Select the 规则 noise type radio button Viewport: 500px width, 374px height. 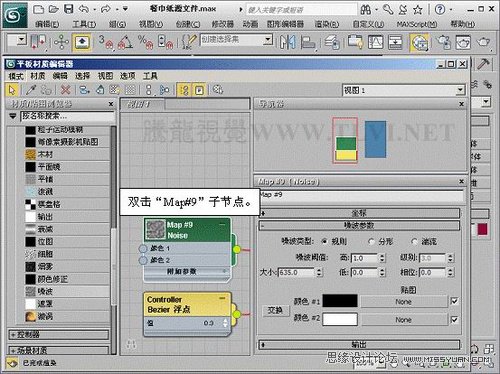click(x=324, y=241)
